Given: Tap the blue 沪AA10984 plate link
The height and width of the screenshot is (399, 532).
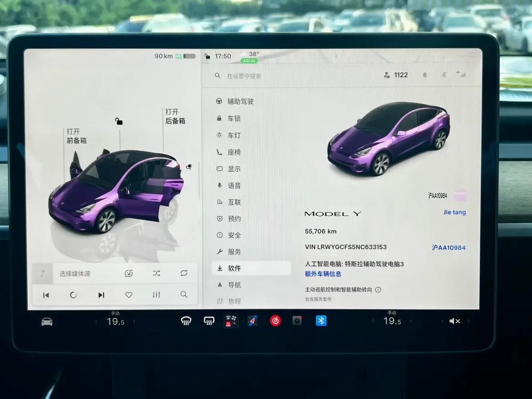Looking at the screenshot, I should click(x=448, y=247).
